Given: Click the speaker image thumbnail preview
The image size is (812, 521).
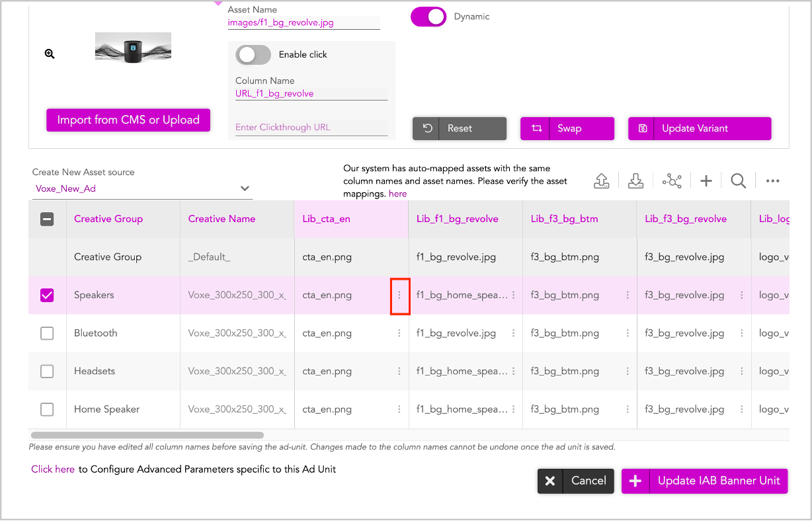Looking at the screenshot, I should [x=133, y=48].
